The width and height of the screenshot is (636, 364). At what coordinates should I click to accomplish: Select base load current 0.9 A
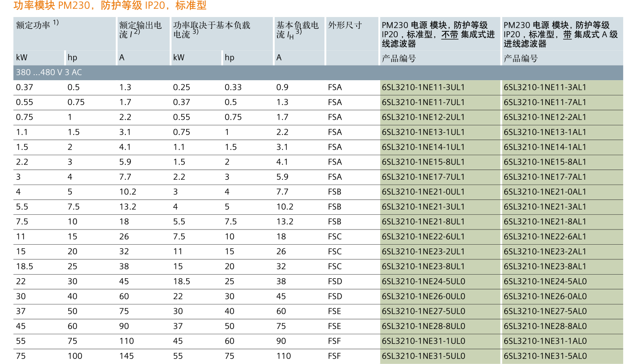[x=283, y=87]
